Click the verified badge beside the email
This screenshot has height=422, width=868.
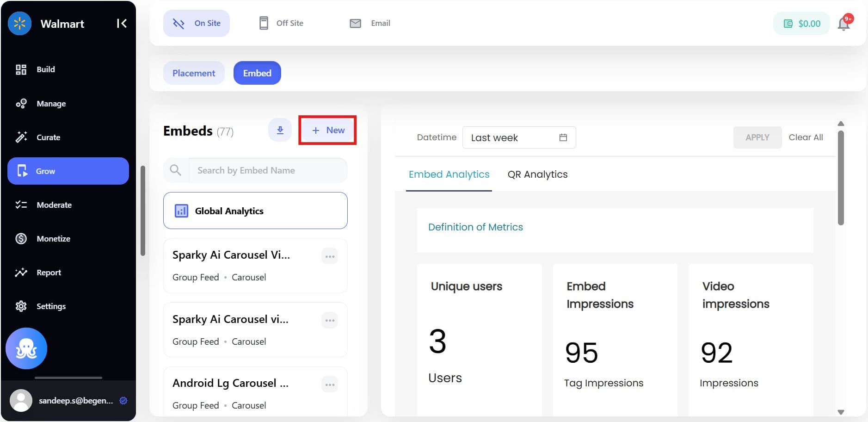123,401
